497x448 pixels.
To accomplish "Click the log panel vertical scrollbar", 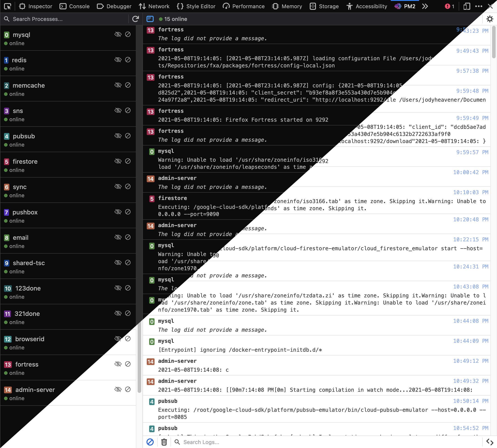I will pos(494,42).
